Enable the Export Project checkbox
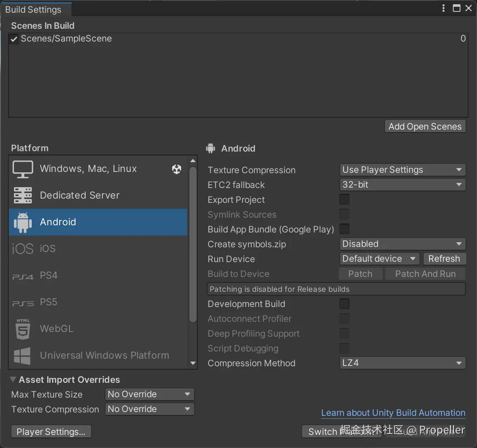This screenshot has height=448, width=477. (x=344, y=199)
